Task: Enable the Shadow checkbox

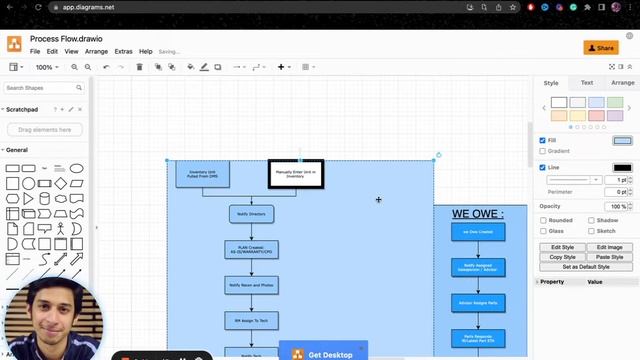Action: pos(591,220)
